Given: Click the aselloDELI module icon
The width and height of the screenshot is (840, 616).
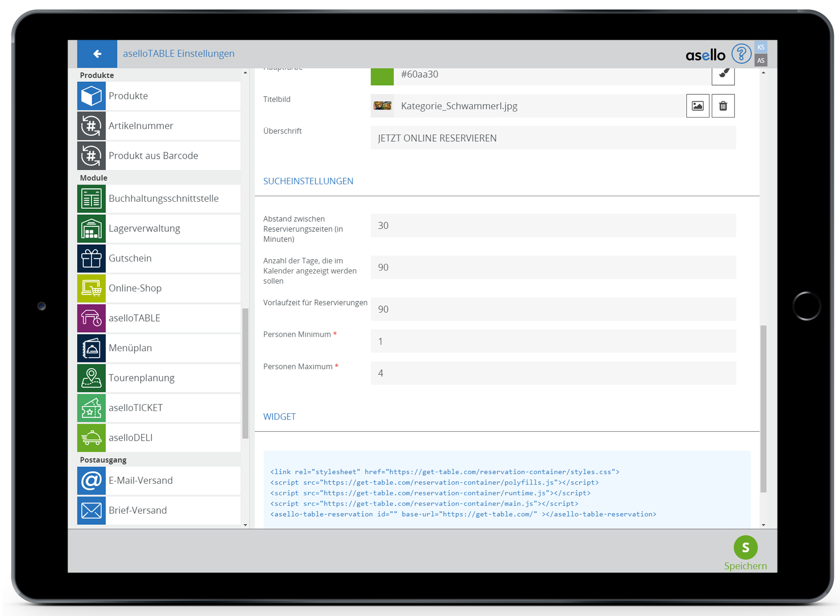Looking at the screenshot, I should (92, 438).
